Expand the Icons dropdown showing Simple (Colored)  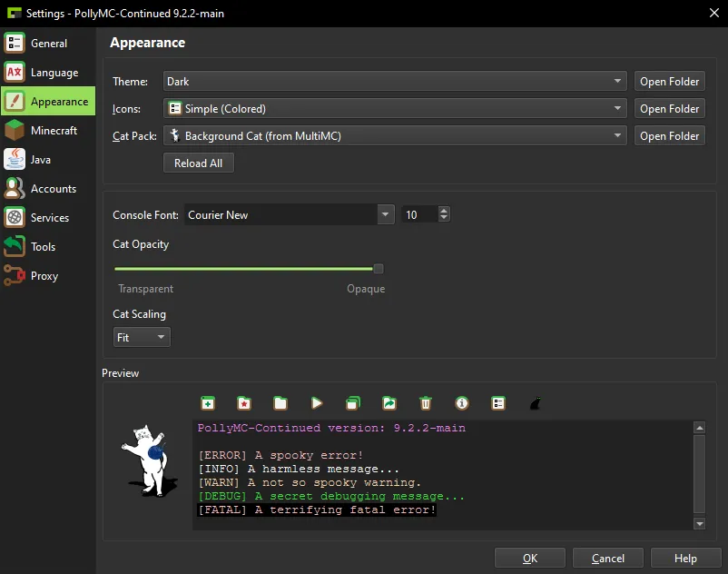[395, 109]
